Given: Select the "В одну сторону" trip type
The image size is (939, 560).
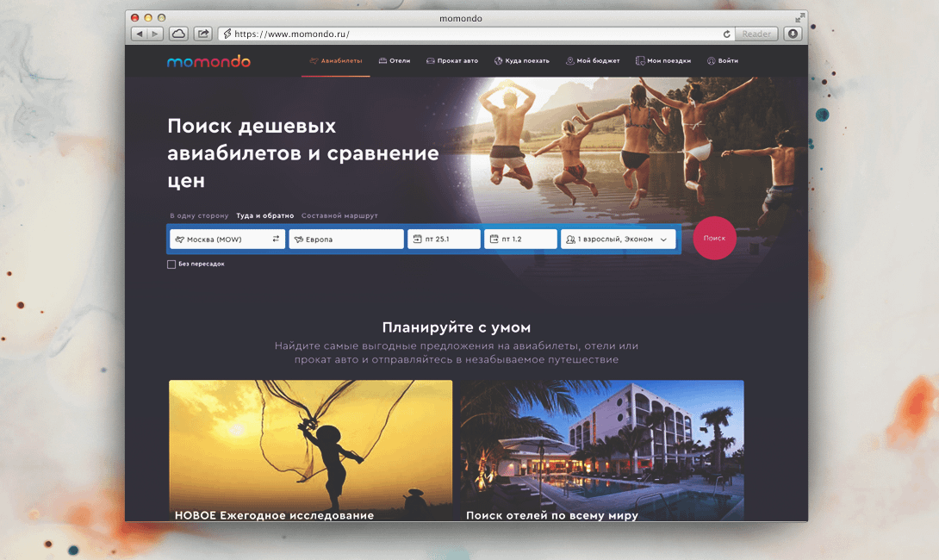Looking at the screenshot, I should 199,215.
